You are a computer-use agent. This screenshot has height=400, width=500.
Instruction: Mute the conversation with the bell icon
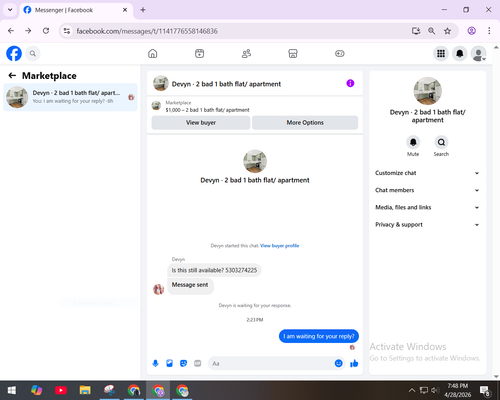413,142
